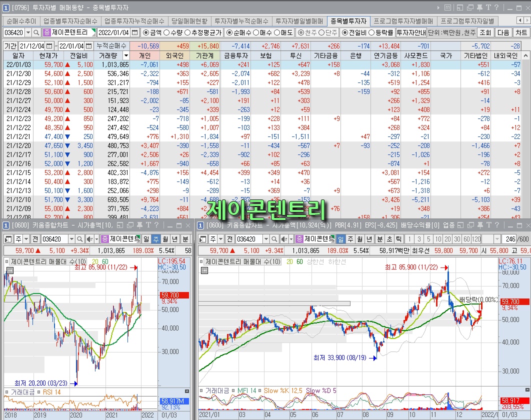Screen dimensions: 531x420
Task: Open grid table icon in left chart area
Action: (x=10, y=270)
